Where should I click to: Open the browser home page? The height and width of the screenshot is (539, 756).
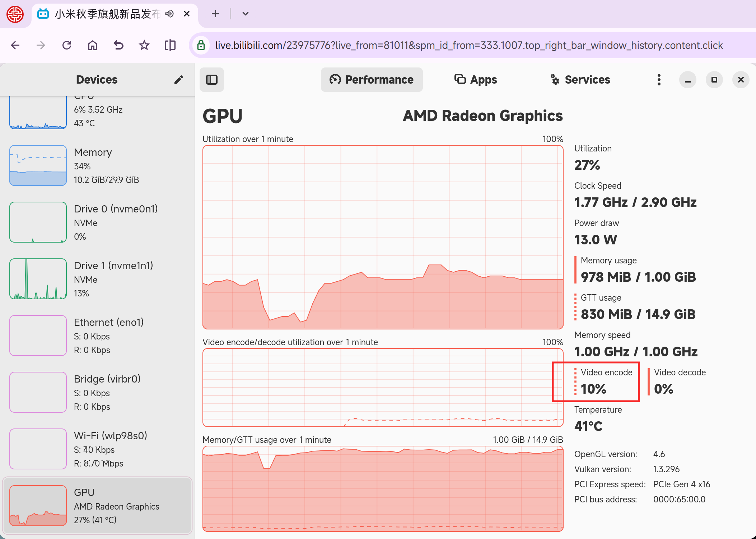click(x=93, y=45)
